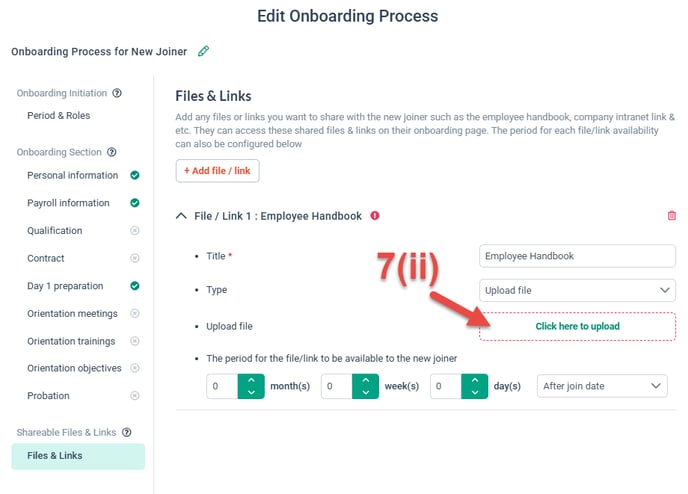The width and height of the screenshot is (688, 494).
Task: Open help icon next to Onboarding Section
Action: [x=112, y=152]
